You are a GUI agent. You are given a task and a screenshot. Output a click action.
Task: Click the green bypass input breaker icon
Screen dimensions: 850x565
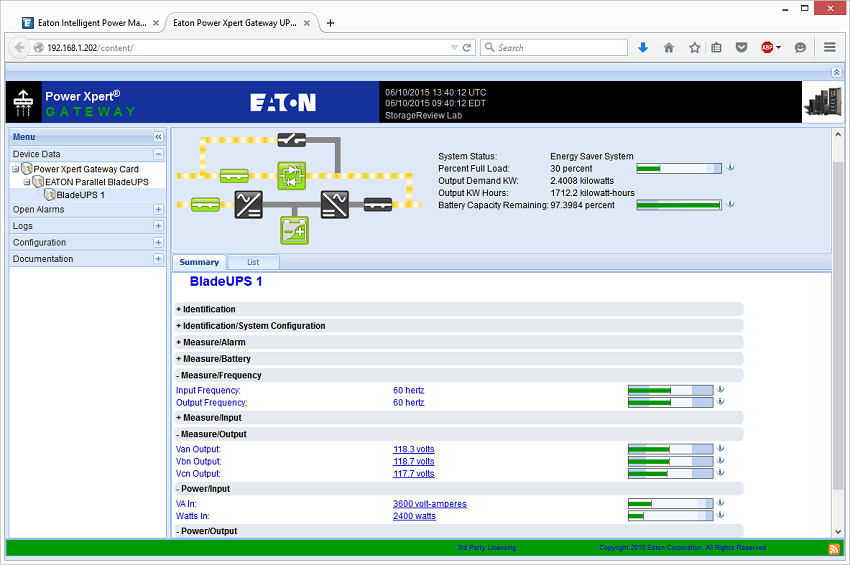coord(234,176)
